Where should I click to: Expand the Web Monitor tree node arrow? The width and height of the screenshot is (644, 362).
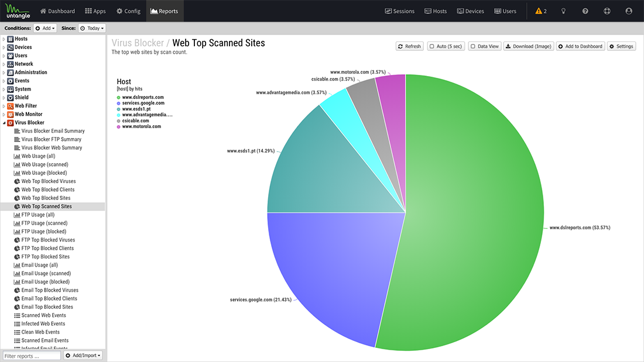(x=4, y=115)
